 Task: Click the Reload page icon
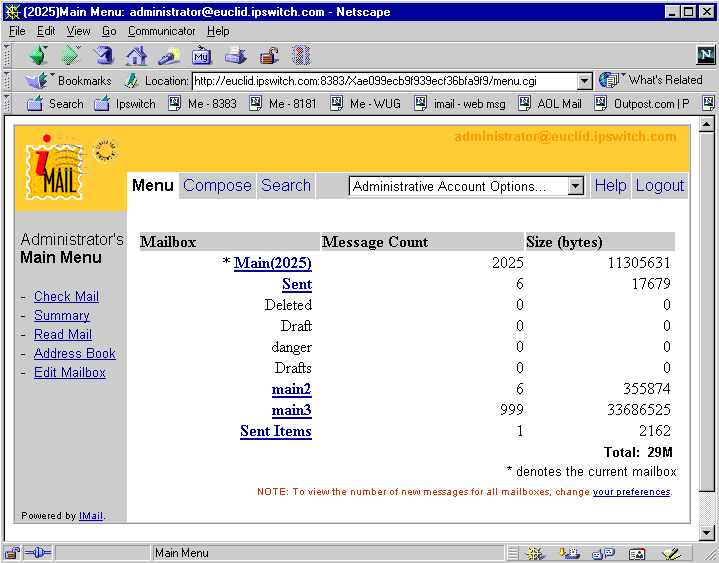[x=104, y=55]
